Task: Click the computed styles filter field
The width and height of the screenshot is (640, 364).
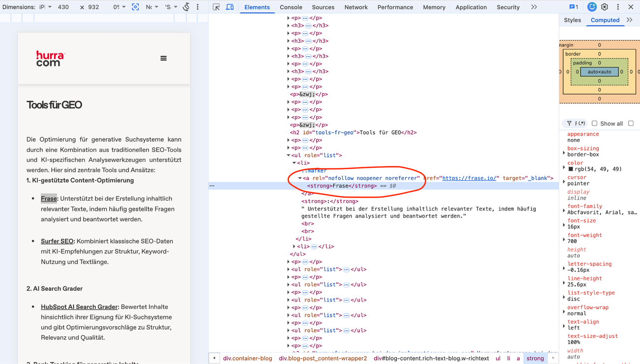Action: click(576, 123)
